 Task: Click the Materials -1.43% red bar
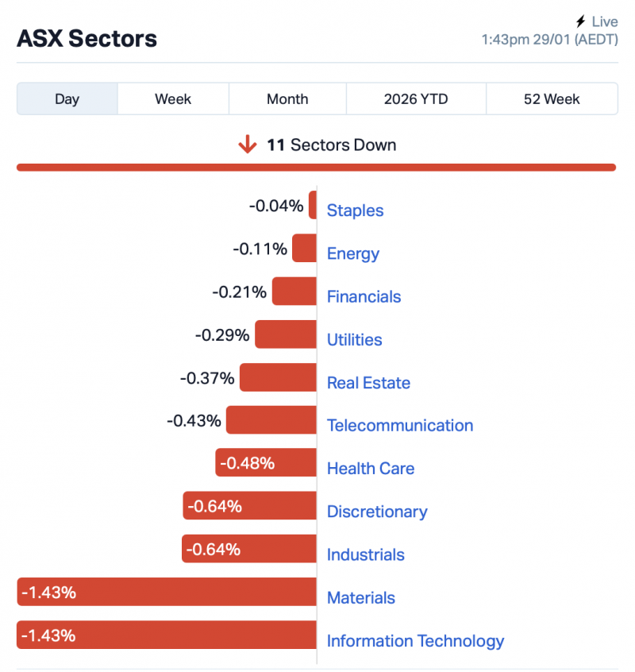click(167, 592)
